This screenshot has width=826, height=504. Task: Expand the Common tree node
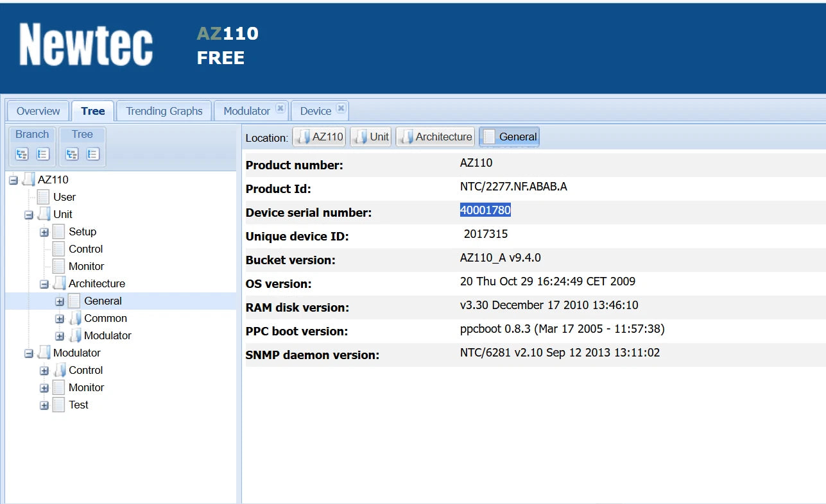point(60,319)
